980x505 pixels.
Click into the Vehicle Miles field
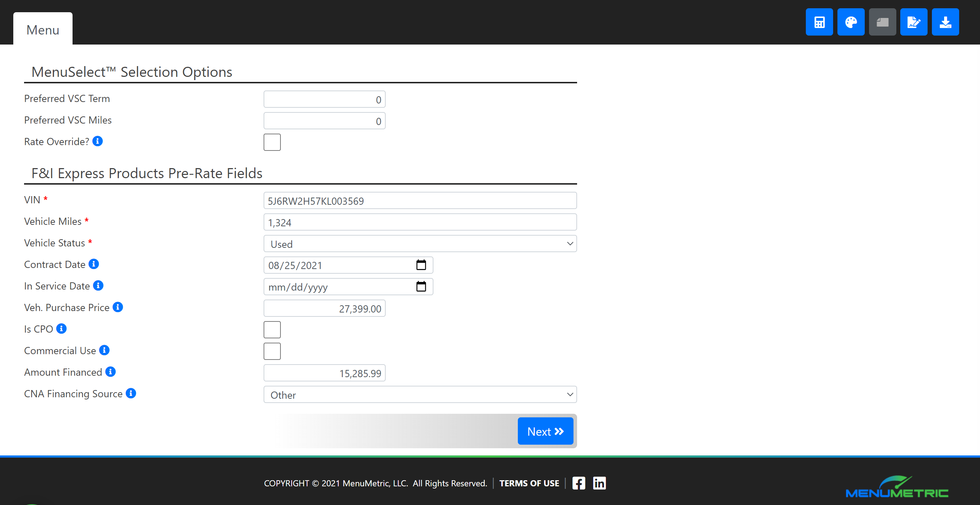tap(420, 222)
